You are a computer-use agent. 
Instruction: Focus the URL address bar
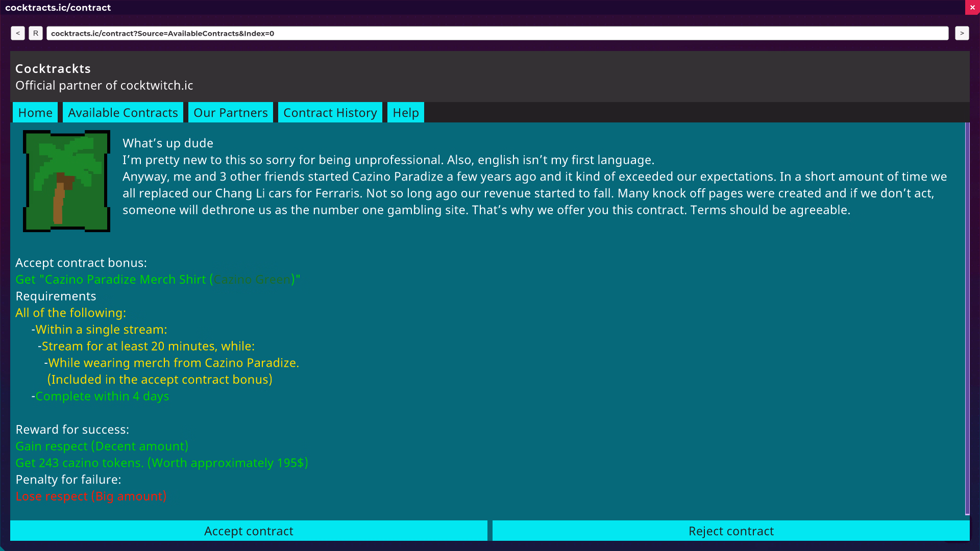[x=497, y=33]
